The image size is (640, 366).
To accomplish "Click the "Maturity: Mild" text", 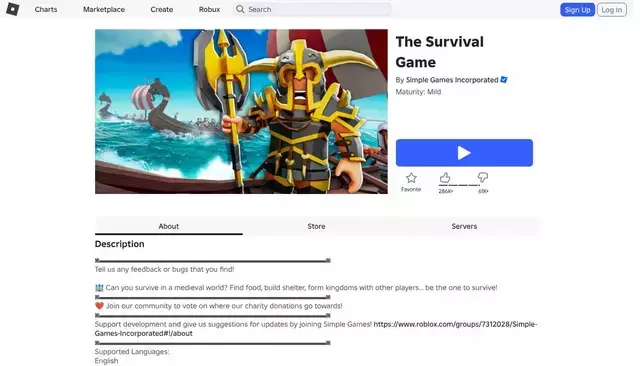I will (418, 92).
